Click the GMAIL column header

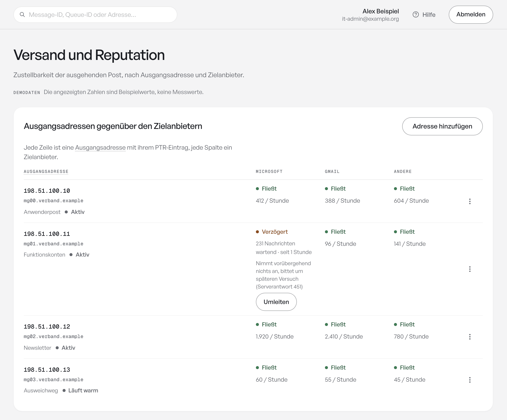[x=332, y=172]
